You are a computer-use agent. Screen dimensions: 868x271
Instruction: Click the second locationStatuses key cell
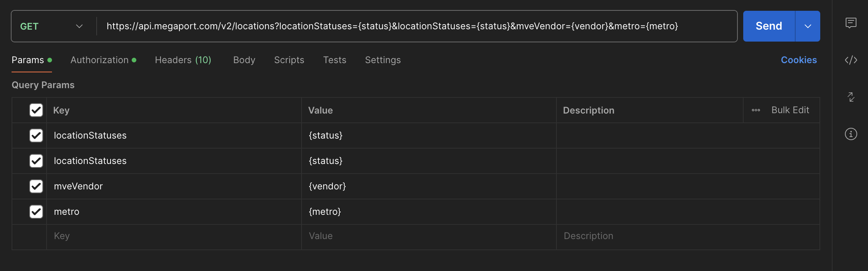pyautogui.click(x=174, y=161)
